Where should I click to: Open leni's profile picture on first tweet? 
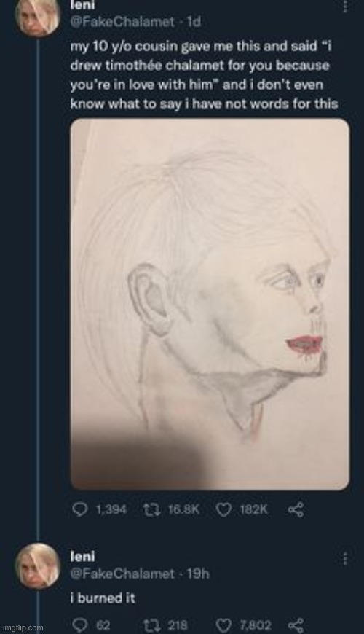38,16
